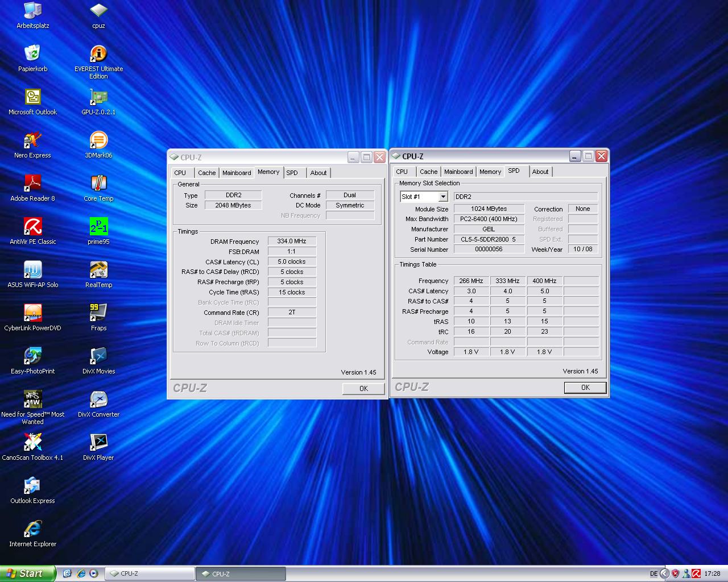The width and height of the screenshot is (728, 582).
Task: Open the Windows Start menu
Action: point(28,573)
